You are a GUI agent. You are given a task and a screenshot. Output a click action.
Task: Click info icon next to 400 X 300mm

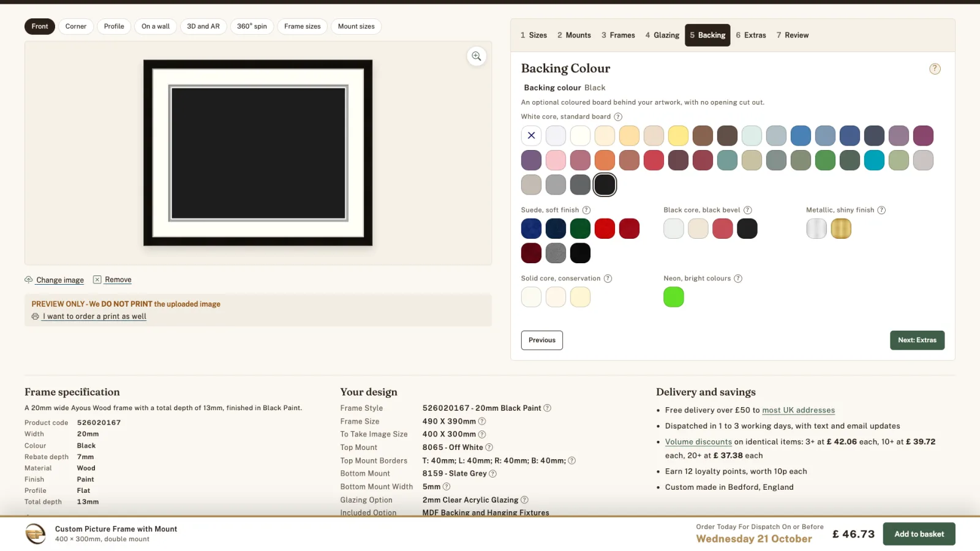482,434
